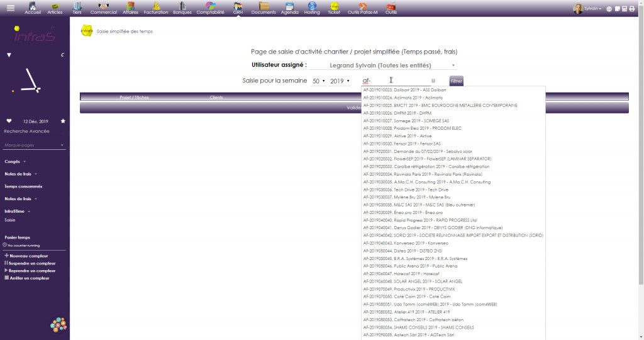Select AF-2019020032, FlowerSEP 2019 suggestion

453,159
